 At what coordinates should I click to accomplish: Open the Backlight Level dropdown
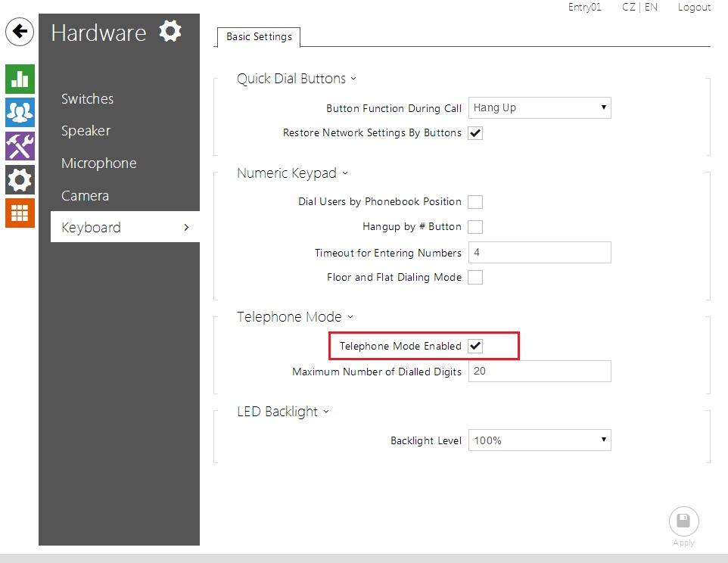pos(540,440)
